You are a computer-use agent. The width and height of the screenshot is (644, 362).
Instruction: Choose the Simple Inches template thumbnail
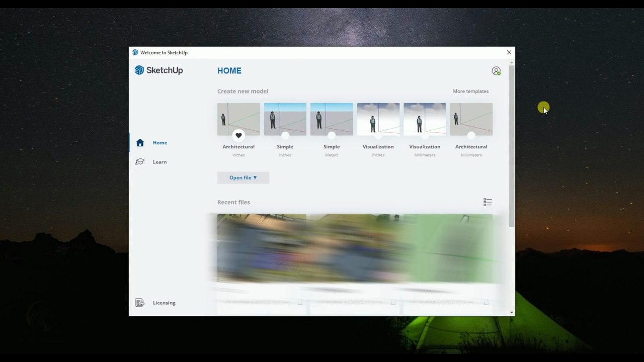(285, 119)
